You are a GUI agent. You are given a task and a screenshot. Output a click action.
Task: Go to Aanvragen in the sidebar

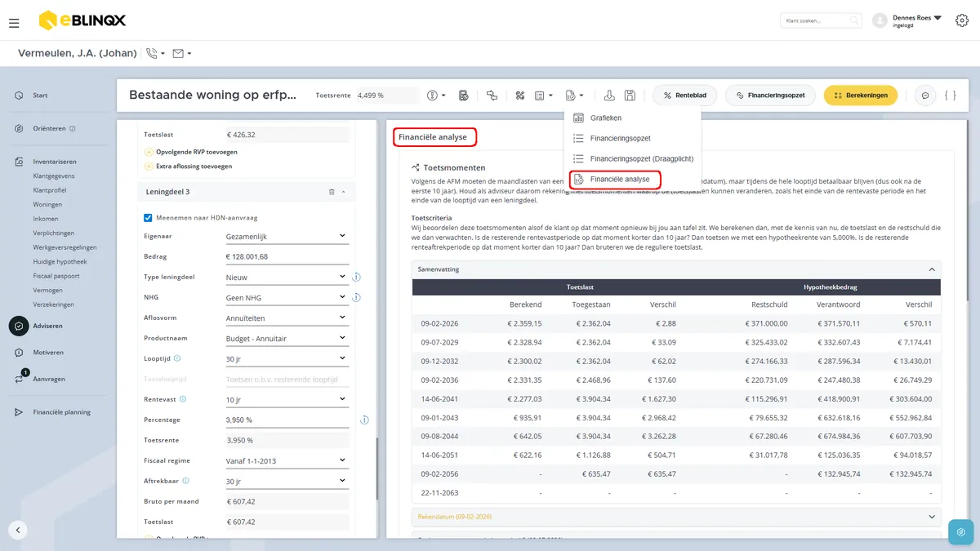(49, 379)
